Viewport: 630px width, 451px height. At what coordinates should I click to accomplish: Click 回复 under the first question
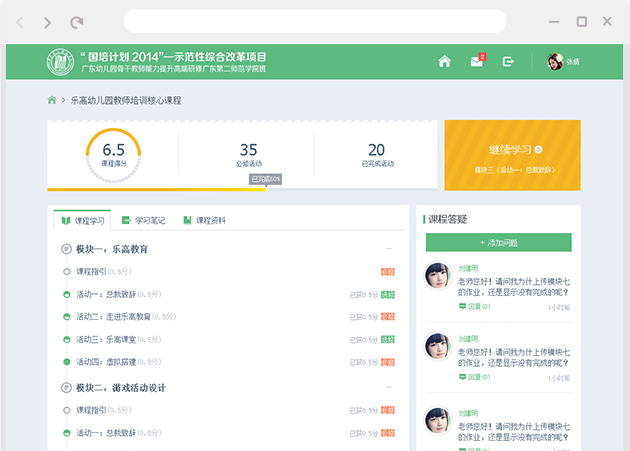(x=473, y=307)
